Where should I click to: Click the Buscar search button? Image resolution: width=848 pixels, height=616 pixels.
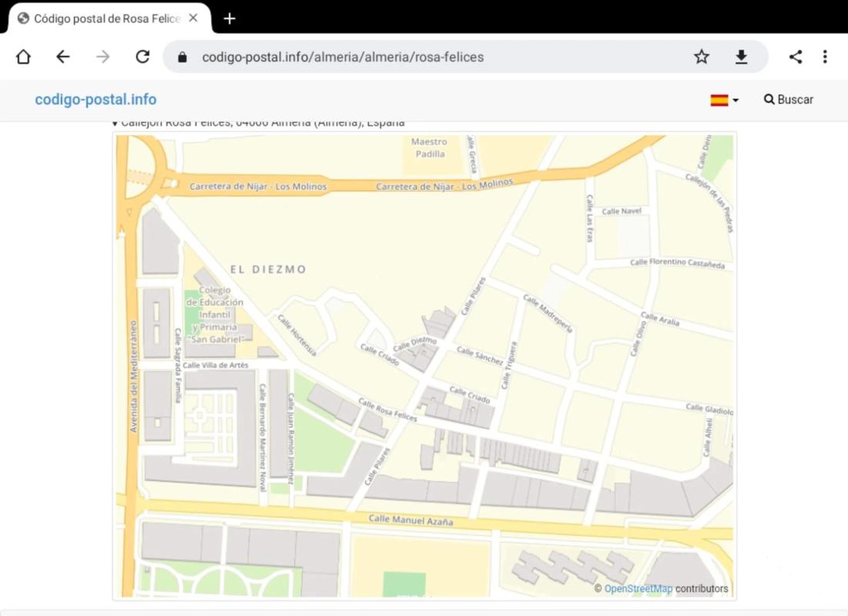point(788,100)
